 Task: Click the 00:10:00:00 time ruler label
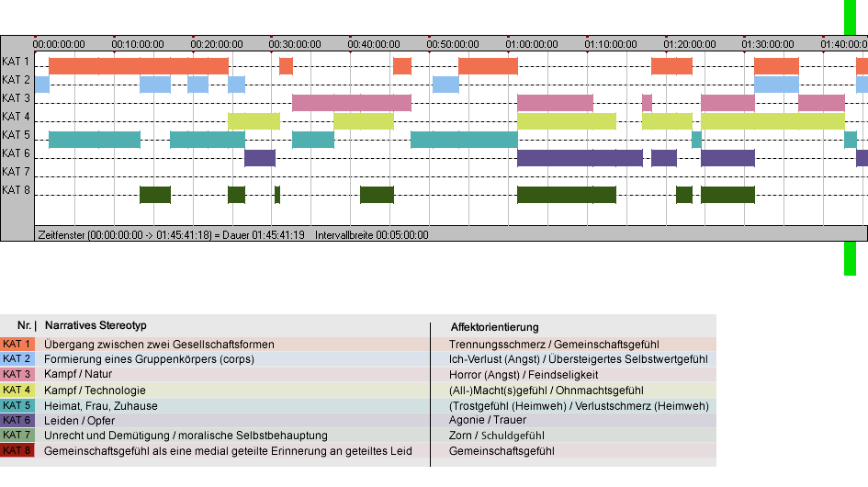138,44
